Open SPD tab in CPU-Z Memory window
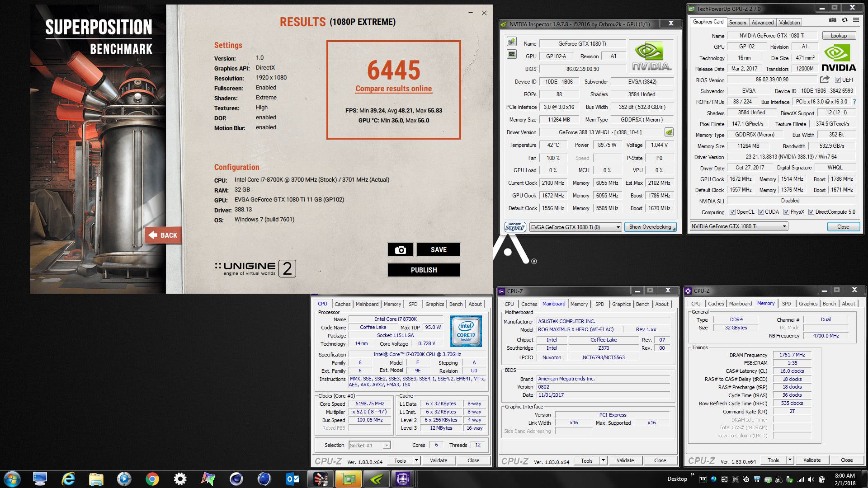This screenshot has width=868, height=488. click(786, 304)
